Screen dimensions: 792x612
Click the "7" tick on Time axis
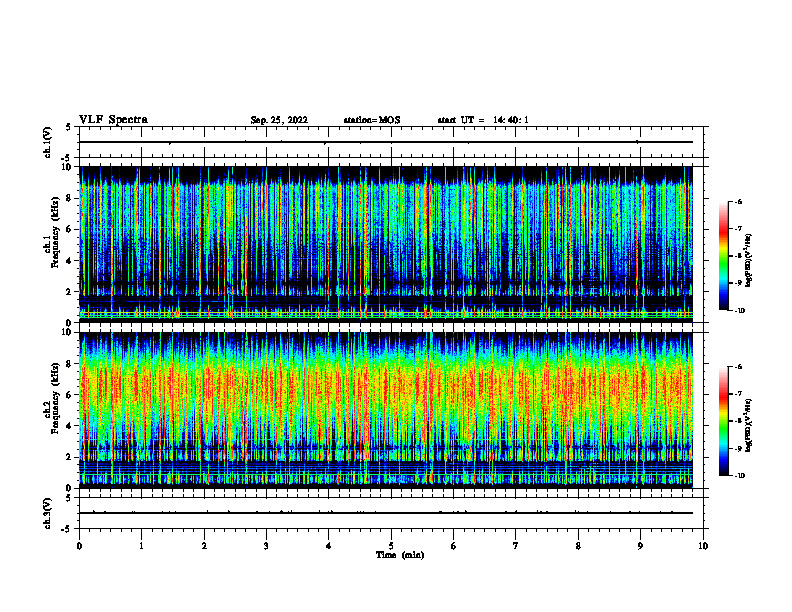click(x=516, y=546)
